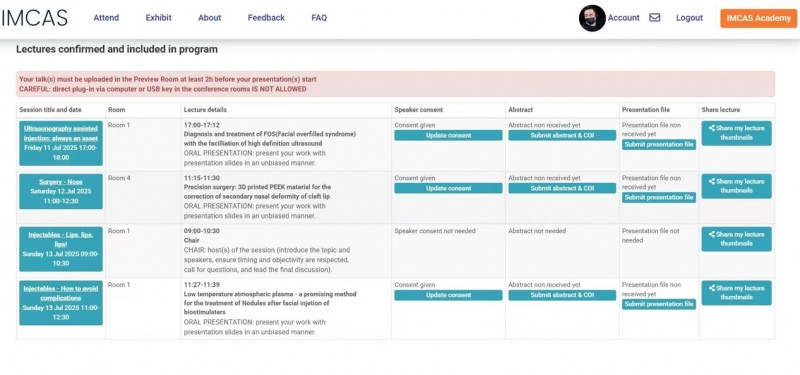
Task: Go to the Feedback page
Action: (266, 18)
